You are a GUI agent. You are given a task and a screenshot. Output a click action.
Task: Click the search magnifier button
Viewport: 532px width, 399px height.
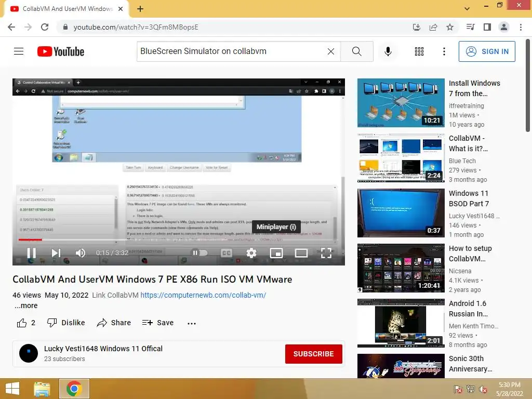[356, 51]
